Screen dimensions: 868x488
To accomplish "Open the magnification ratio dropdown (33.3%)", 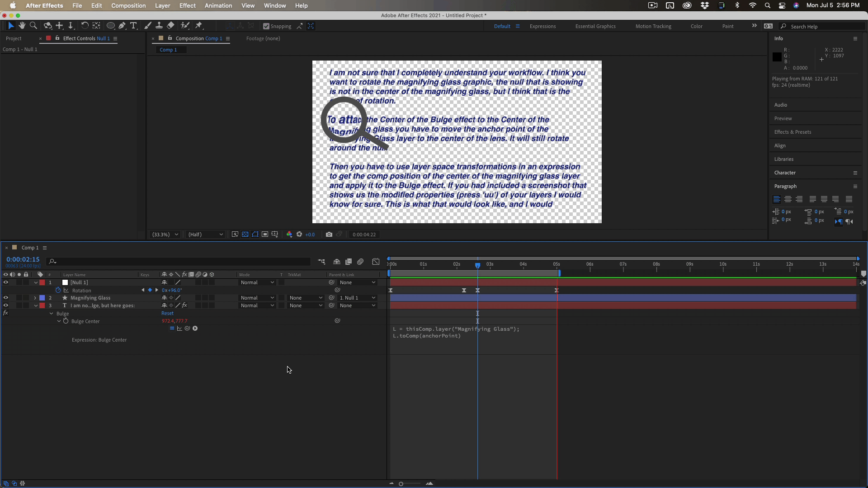I will [165, 235].
